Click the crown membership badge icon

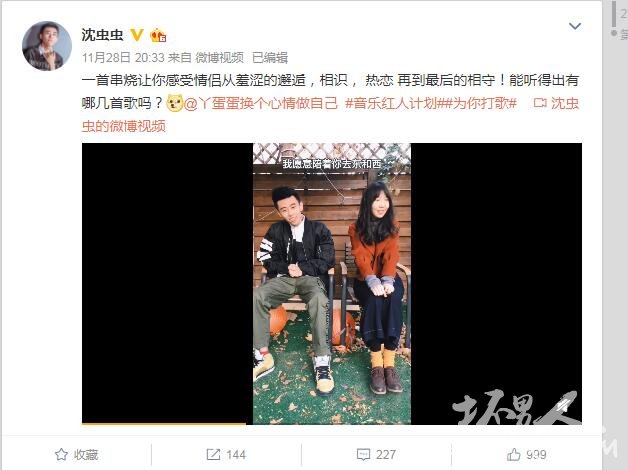click(x=158, y=35)
